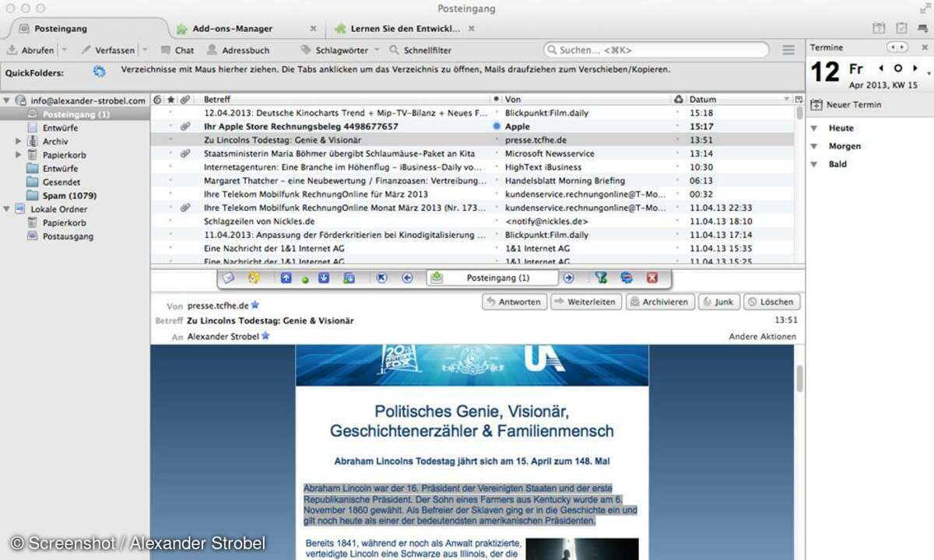Open the Verfassen dropdown arrow
Image resolution: width=934 pixels, height=560 pixels.
click(144, 50)
